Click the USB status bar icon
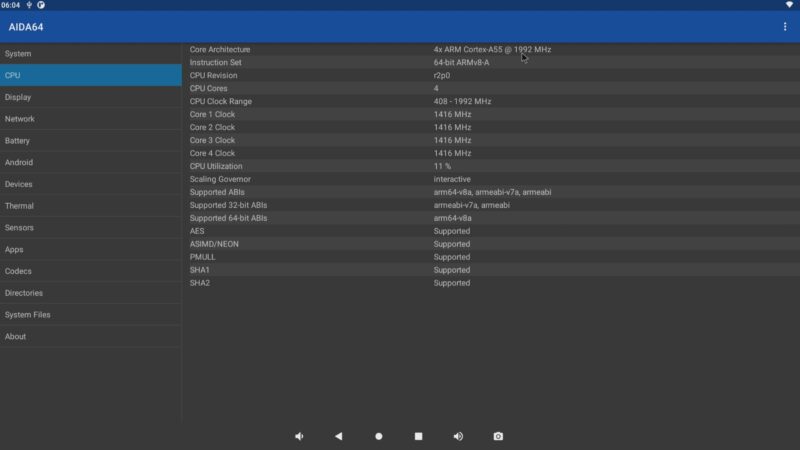This screenshot has height=450, width=800. (x=29, y=5)
